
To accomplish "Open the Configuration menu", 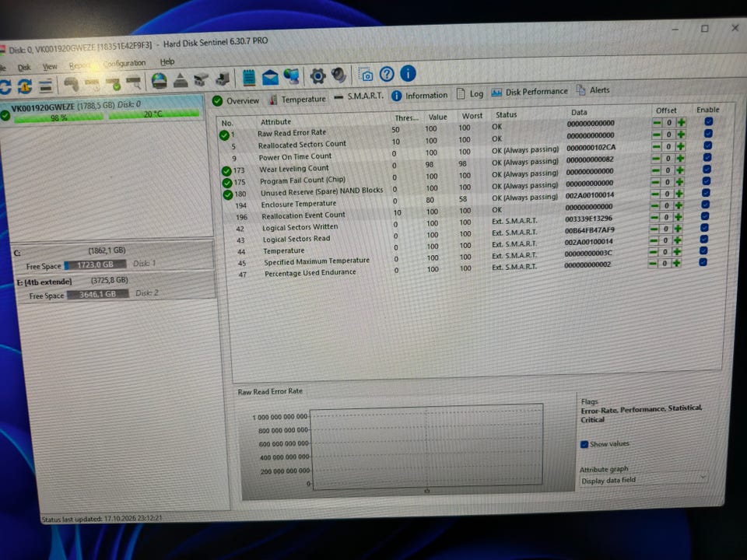I will coord(124,63).
